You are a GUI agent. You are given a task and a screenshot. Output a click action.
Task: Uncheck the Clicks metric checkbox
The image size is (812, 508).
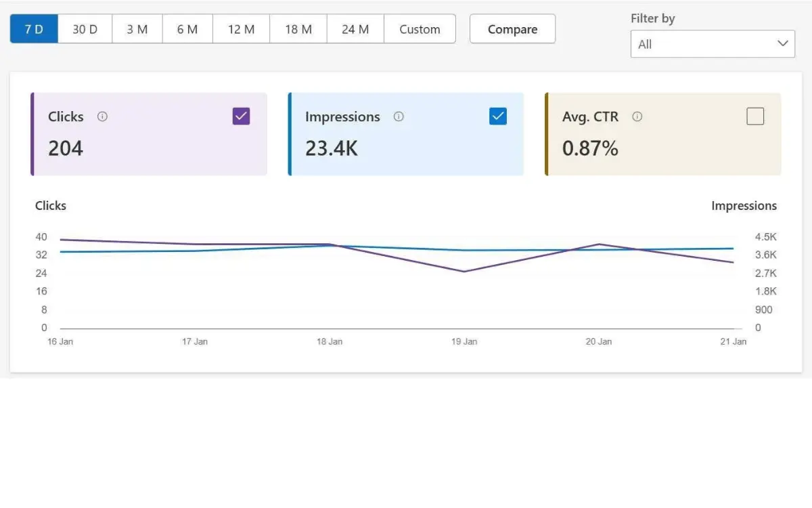[x=241, y=116]
